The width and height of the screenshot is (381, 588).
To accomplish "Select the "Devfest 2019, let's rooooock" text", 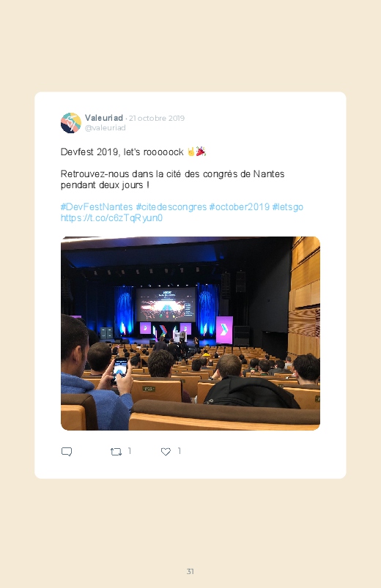I will pyautogui.click(x=122, y=152).
